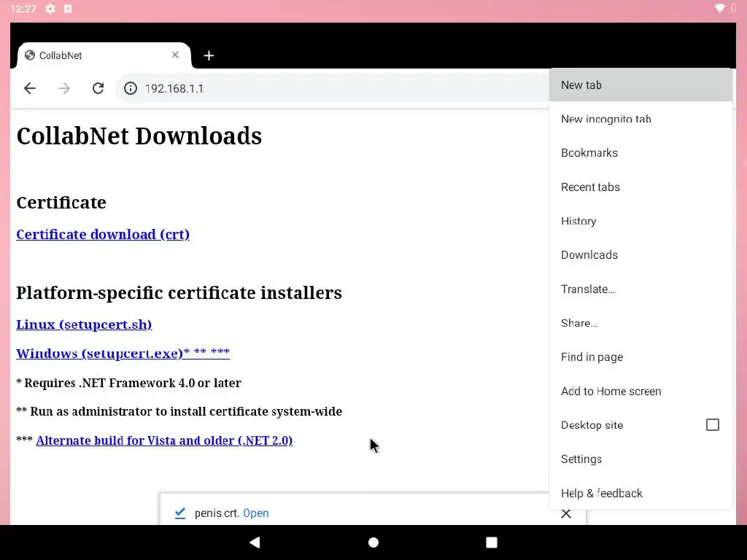The image size is (747, 560).
Task: Open Help & feedback from the menu
Action: pyautogui.click(x=640, y=493)
